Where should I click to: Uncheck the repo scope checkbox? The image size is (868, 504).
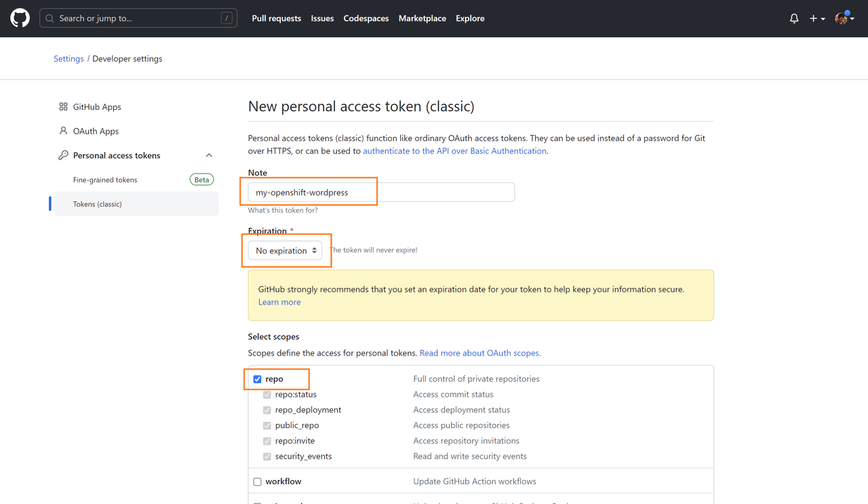[x=258, y=379]
